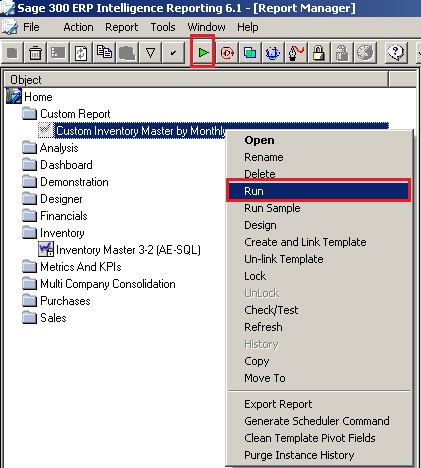Choose Run Sample in context menu
This screenshot has width=421, height=468.
318,208
